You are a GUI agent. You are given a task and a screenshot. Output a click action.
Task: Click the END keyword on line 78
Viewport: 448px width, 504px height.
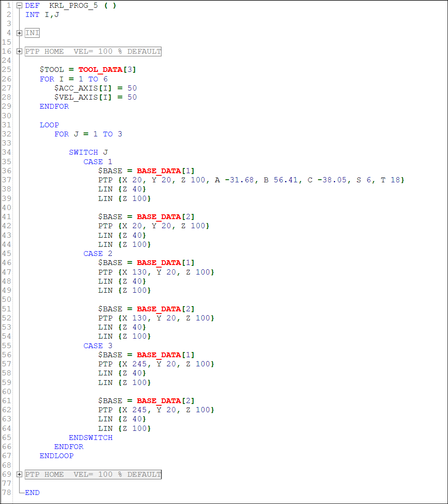pyautogui.click(x=32, y=493)
